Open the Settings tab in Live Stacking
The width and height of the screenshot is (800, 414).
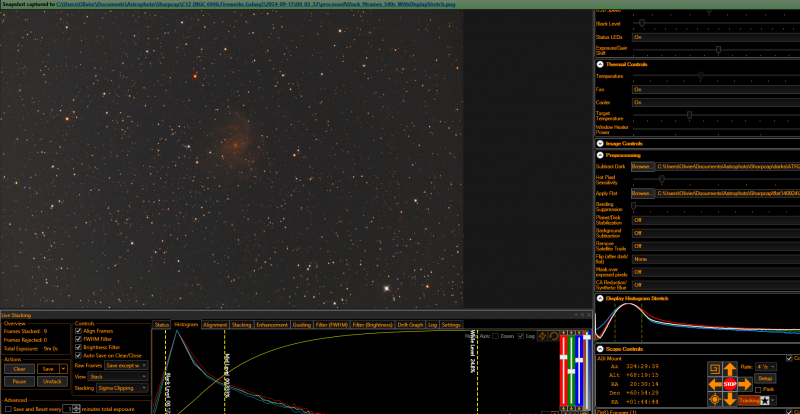(x=451, y=325)
